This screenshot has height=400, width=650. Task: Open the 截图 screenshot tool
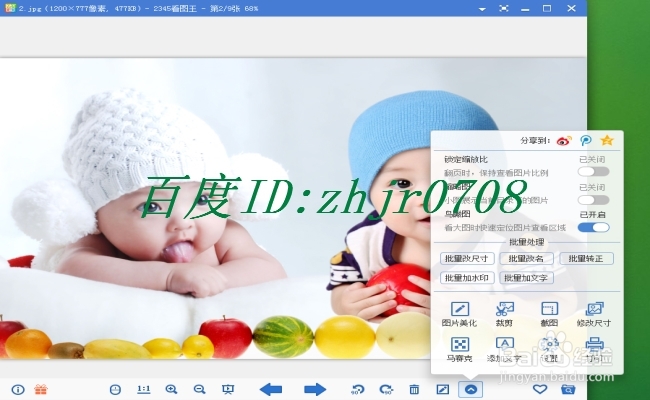tap(549, 314)
